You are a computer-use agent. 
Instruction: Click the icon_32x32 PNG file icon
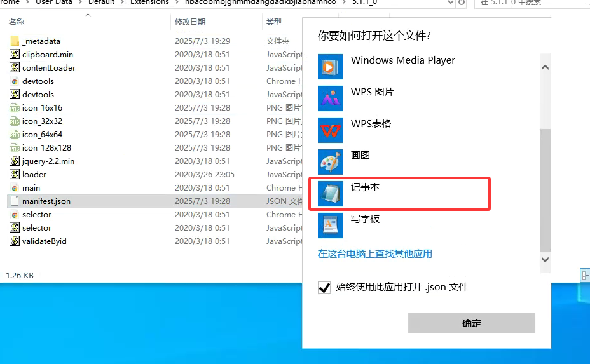[x=15, y=121]
